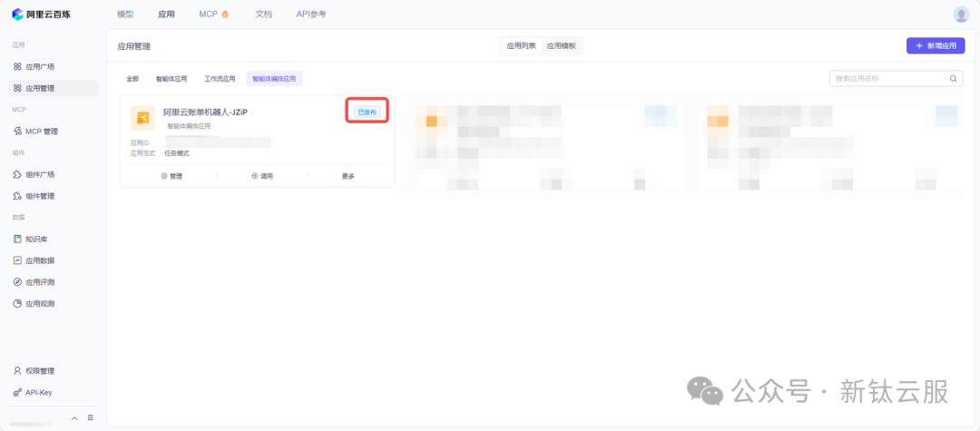Open the MCP top navigation item
This screenshot has height=431, width=980.
[214, 14]
